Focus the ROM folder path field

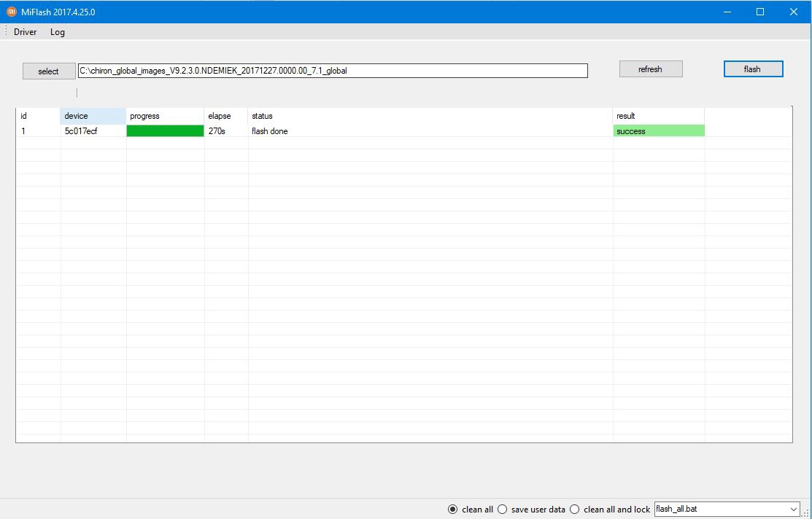[333, 71]
